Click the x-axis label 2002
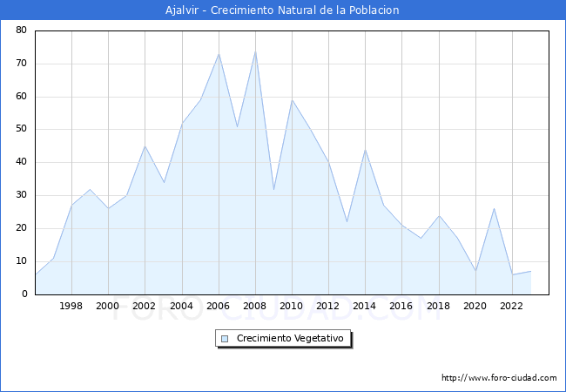Image resolution: width=566 pixels, height=392 pixels. point(144,306)
